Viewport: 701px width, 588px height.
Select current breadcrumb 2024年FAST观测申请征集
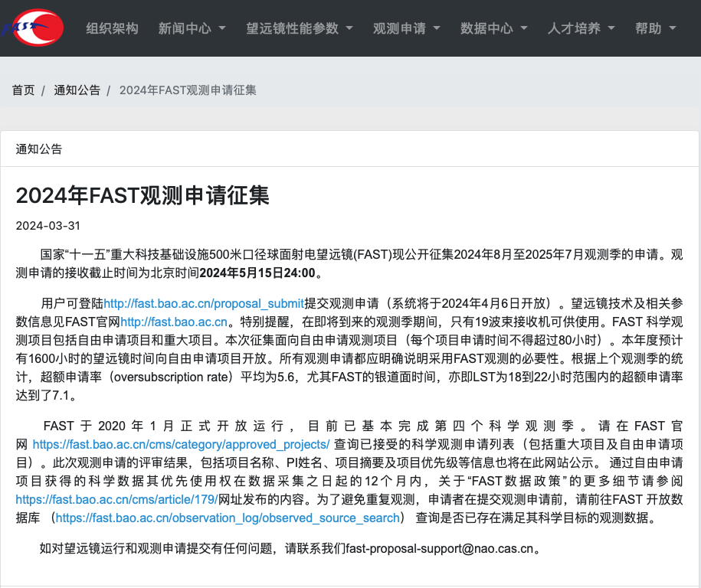pos(188,90)
